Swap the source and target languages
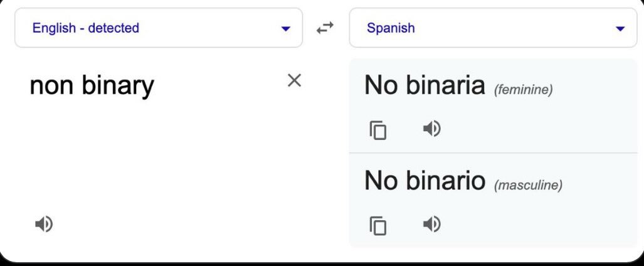This screenshot has width=644, height=266. (x=325, y=28)
